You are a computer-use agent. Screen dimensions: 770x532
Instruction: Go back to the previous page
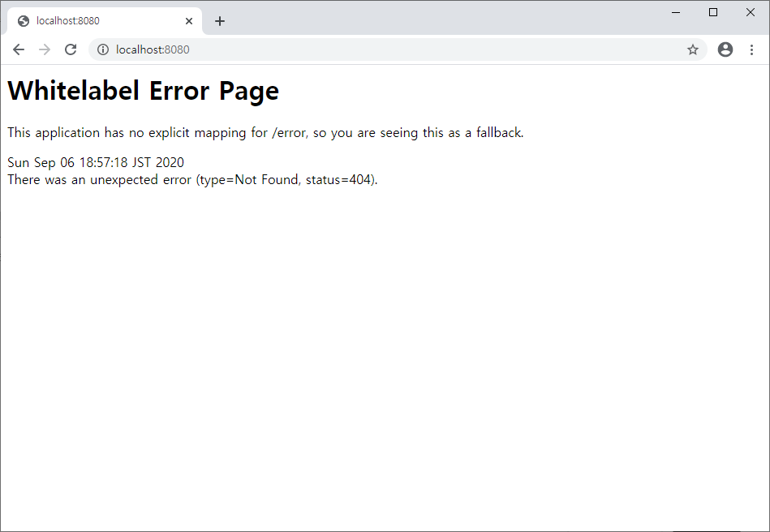pyautogui.click(x=19, y=49)
